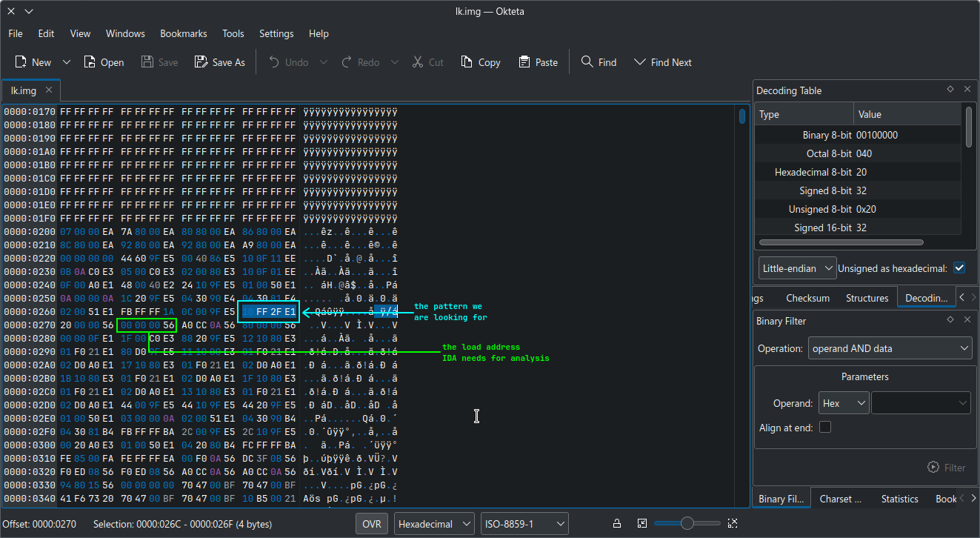Open the Bookmarks menu

click(x=184, y=33)
